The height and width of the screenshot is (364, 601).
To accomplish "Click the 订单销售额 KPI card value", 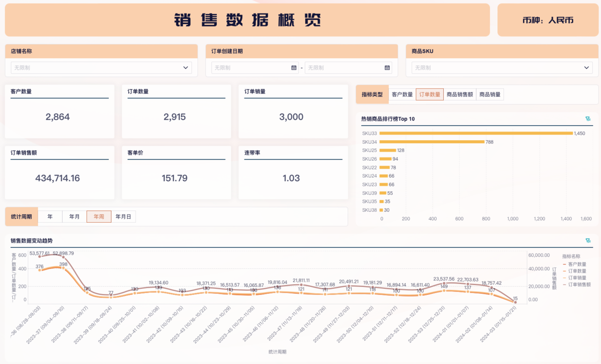I will point(58,178).
